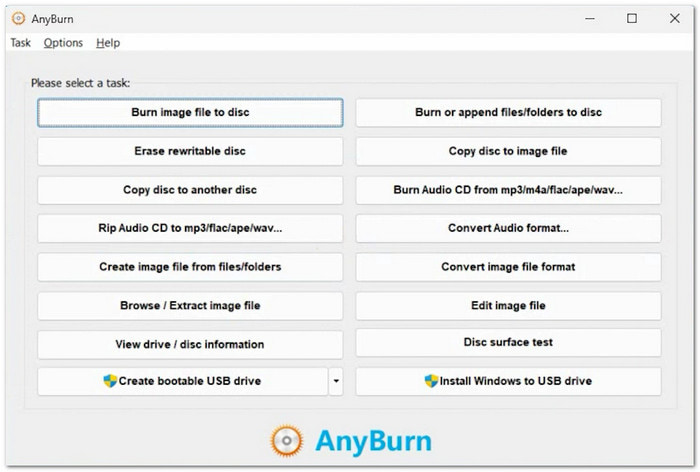Launch Convert Audio format task
700x472 pixels.
pos(508,229)
